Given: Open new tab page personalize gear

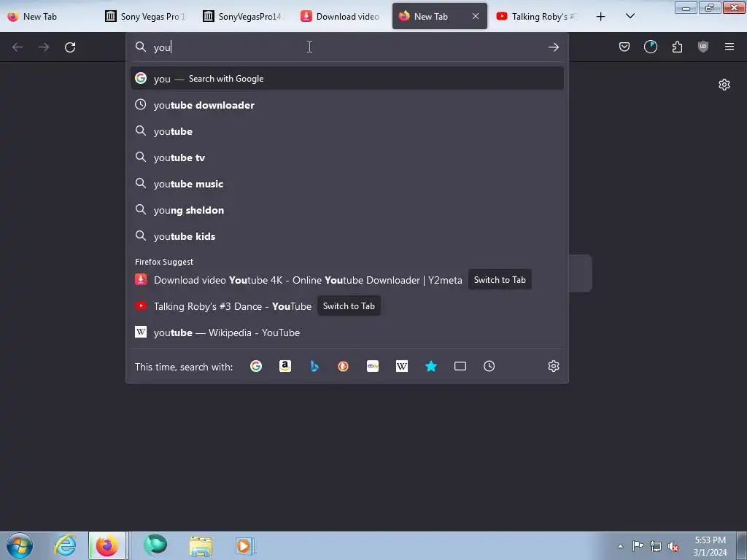Looking at the screenshot, I should [724, 85].
